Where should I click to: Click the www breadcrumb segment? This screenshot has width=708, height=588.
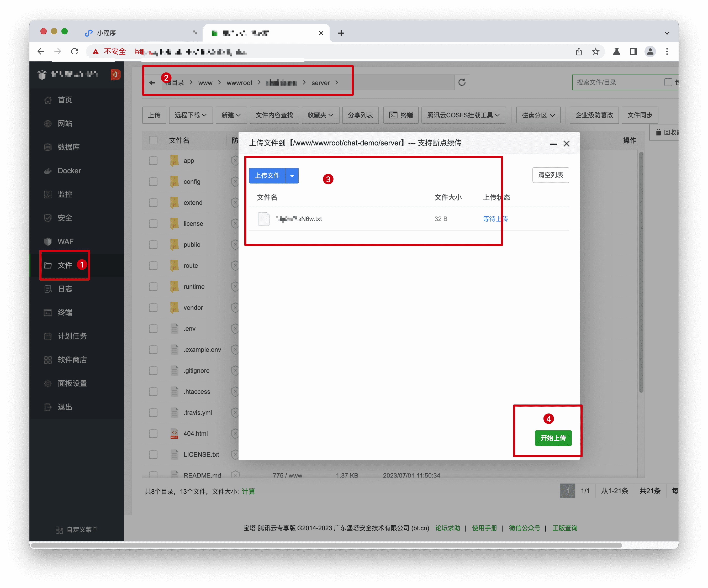[x=205, y=83]
